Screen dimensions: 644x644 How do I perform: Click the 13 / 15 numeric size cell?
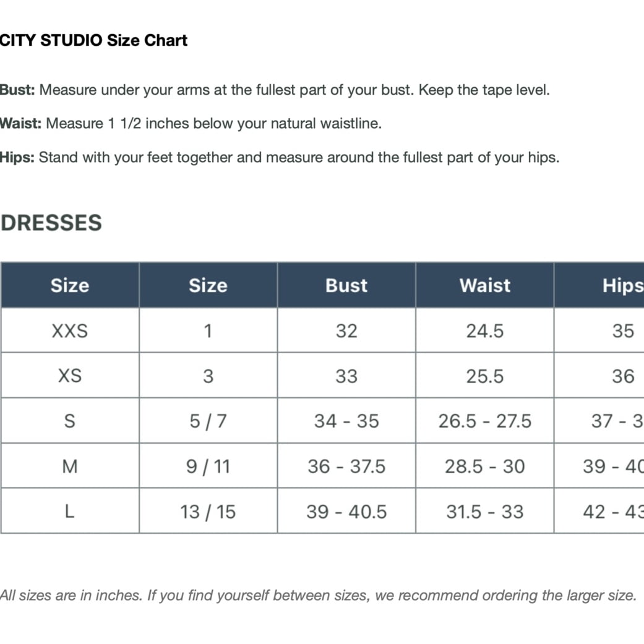click(x=208, y=512)
